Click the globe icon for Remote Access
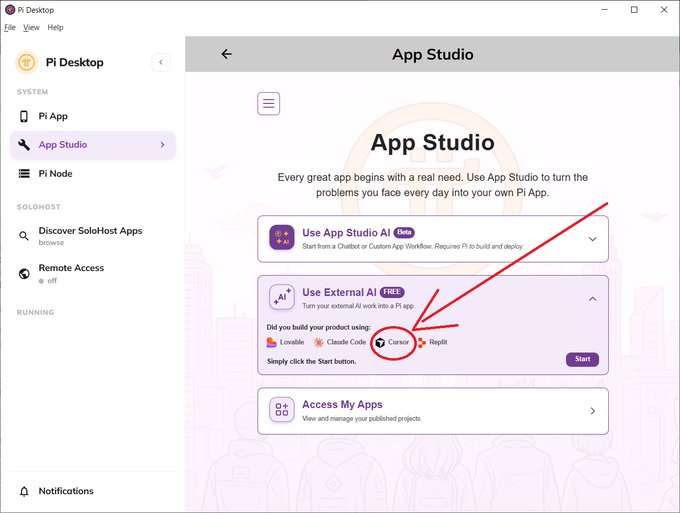 (24, 274)
